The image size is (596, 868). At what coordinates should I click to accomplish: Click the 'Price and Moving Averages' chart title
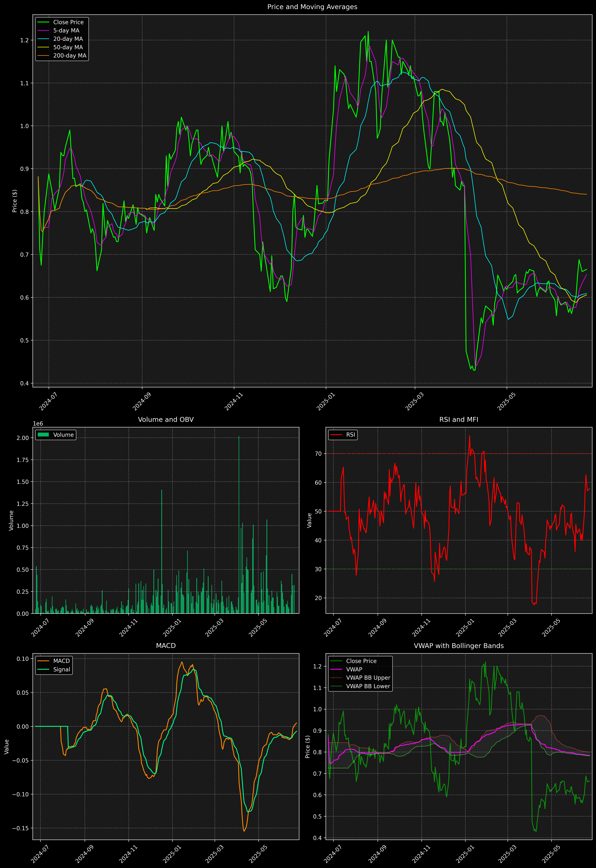click(312, 7)
